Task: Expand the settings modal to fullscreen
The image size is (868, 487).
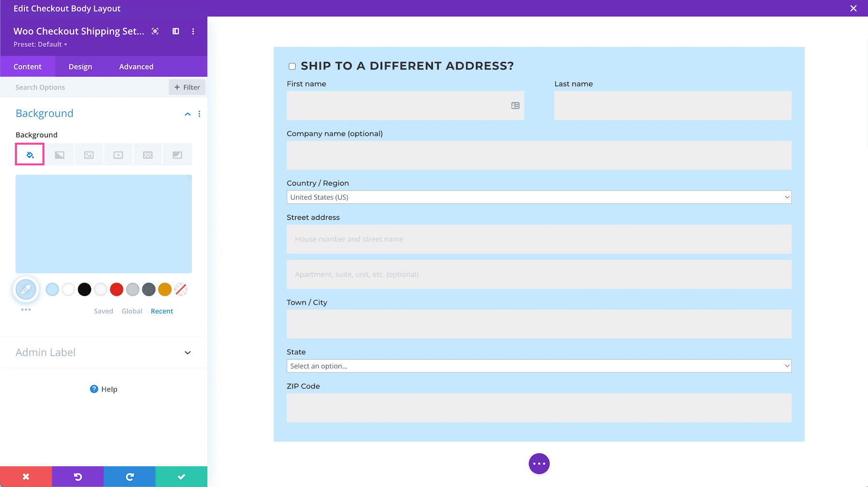Action: click(155, 31)
